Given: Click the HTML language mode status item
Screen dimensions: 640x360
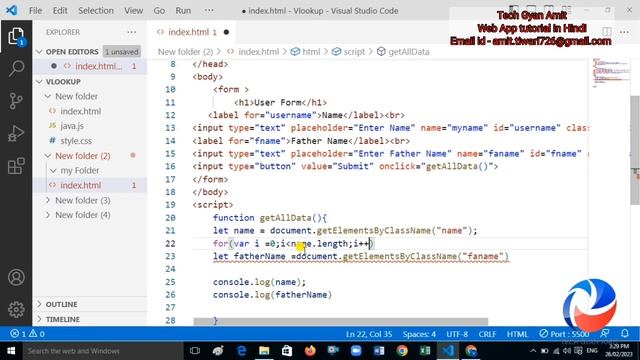Looking at the screenshot, I should pyautogui.click(x=517, y=334).
